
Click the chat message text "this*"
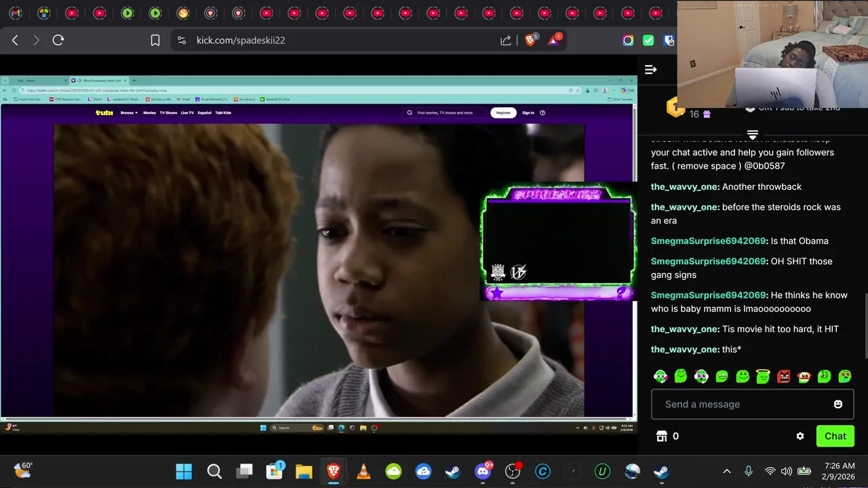click(732, 349)
